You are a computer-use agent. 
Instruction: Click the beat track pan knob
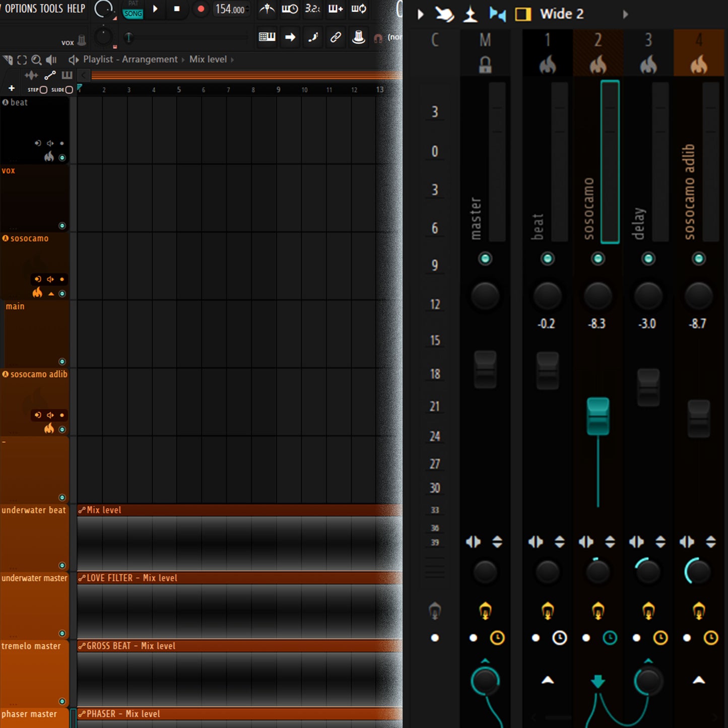pyautogui.click(x=548, y=296)
